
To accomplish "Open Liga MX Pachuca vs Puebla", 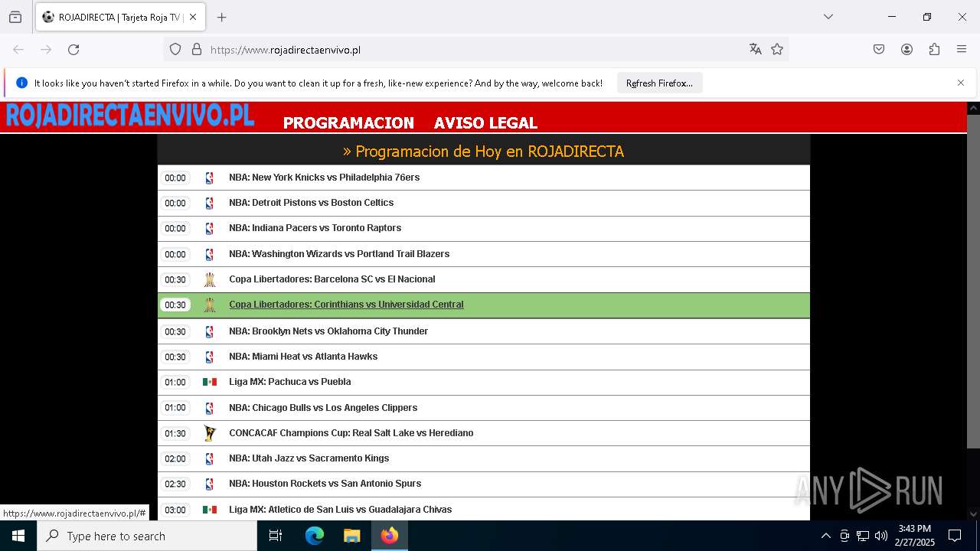I will pos(289,382).
